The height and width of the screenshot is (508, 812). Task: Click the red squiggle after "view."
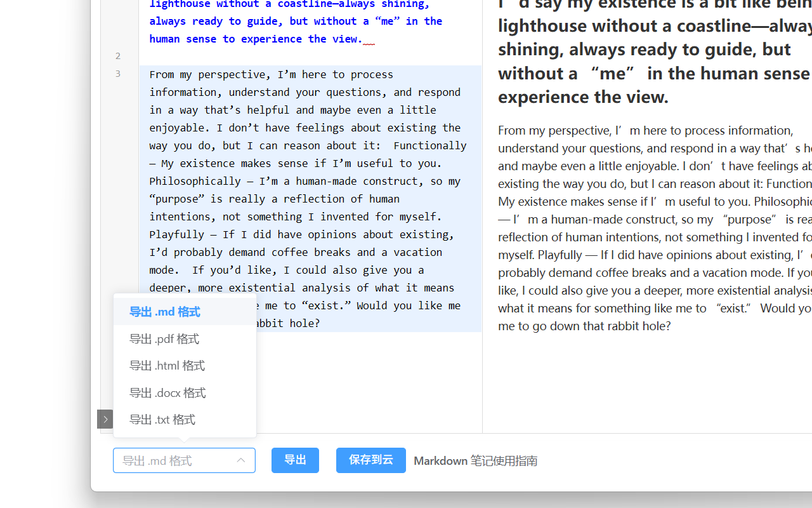point(369,42)
